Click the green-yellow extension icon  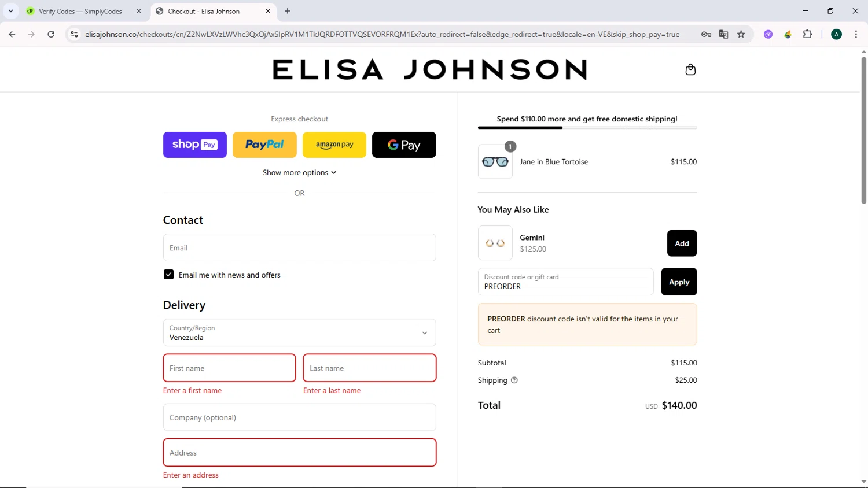788,34
